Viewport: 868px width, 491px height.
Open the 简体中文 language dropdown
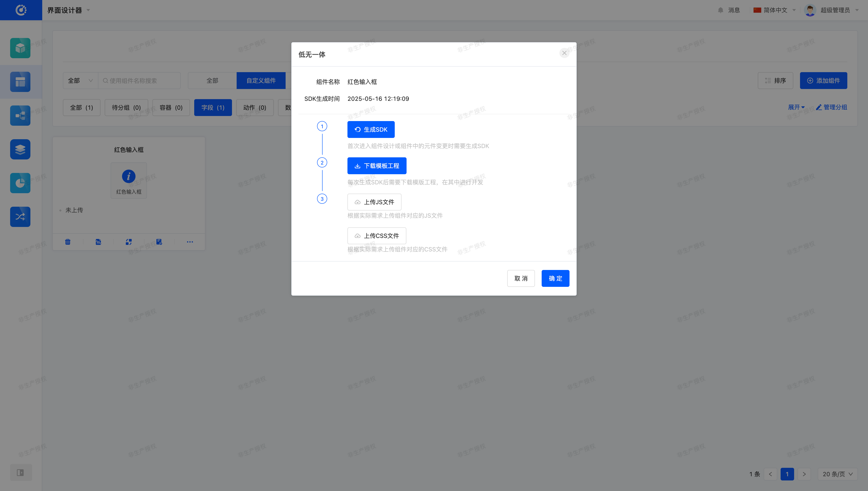775,10
